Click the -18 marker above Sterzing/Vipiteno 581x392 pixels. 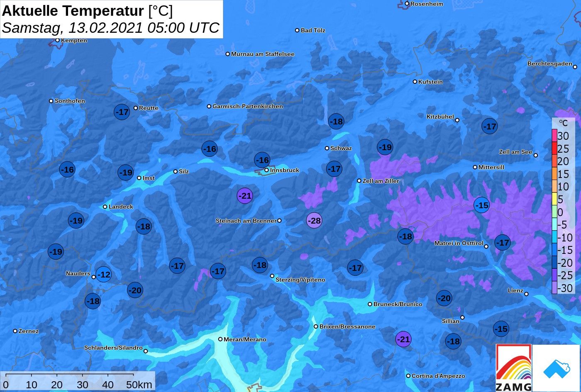(260, 265)
